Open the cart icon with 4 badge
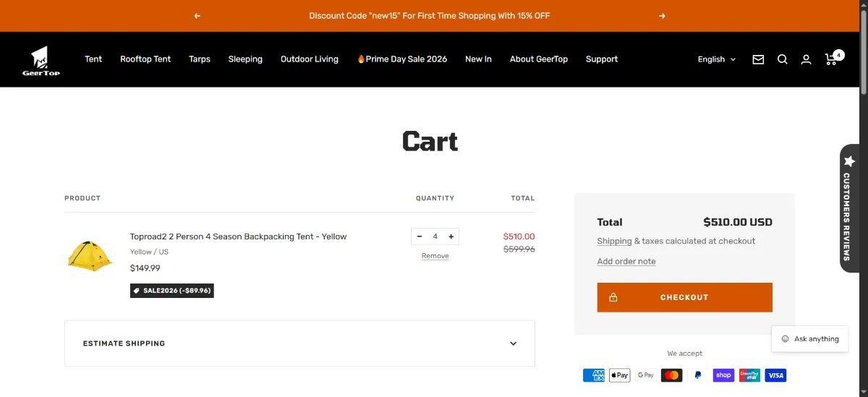Image resolution: width=868 pixels, height=397 pixels. [x=833, y=58]
